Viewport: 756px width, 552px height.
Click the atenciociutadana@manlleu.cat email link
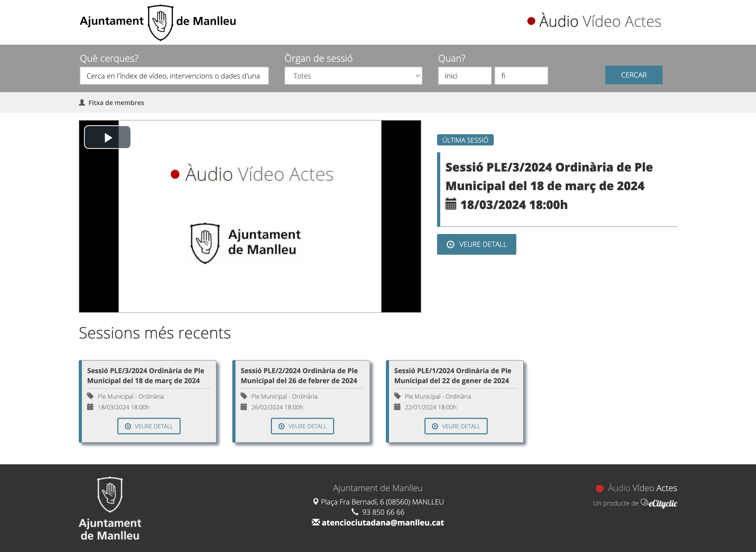tap(383, 523)
